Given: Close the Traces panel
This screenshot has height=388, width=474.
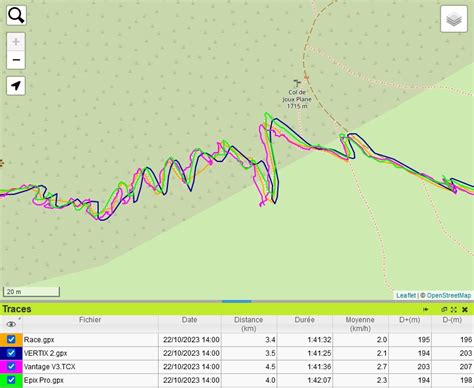Looking at the screenshot, I should [x=465, y=310].
